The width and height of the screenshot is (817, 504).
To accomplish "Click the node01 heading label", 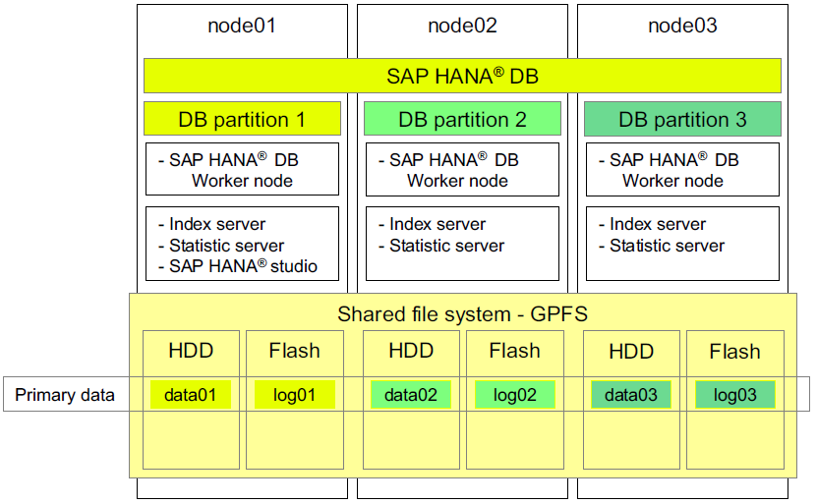I will coord(242,26).
